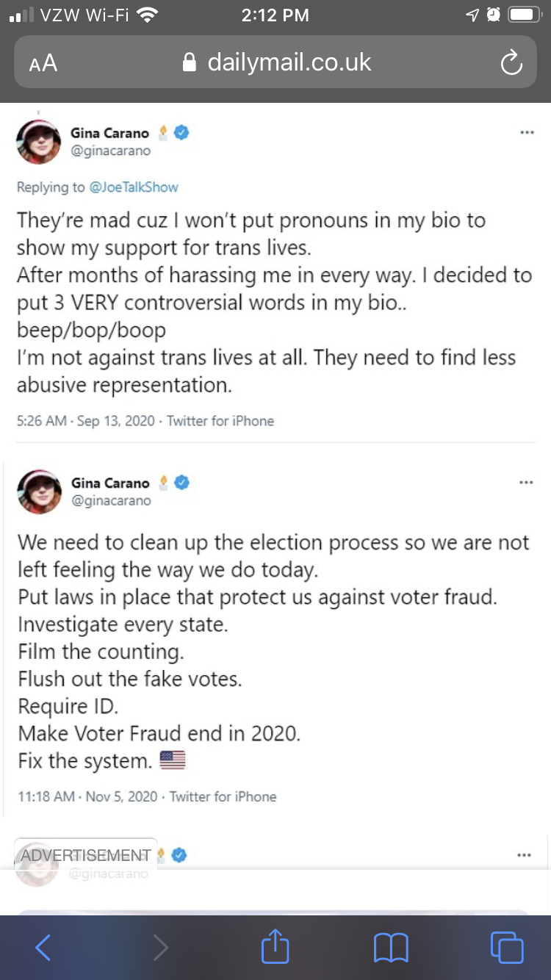Screen dimensions: 551x980
Task: Open the AA reader text-size menu
Action: [43, 63]
